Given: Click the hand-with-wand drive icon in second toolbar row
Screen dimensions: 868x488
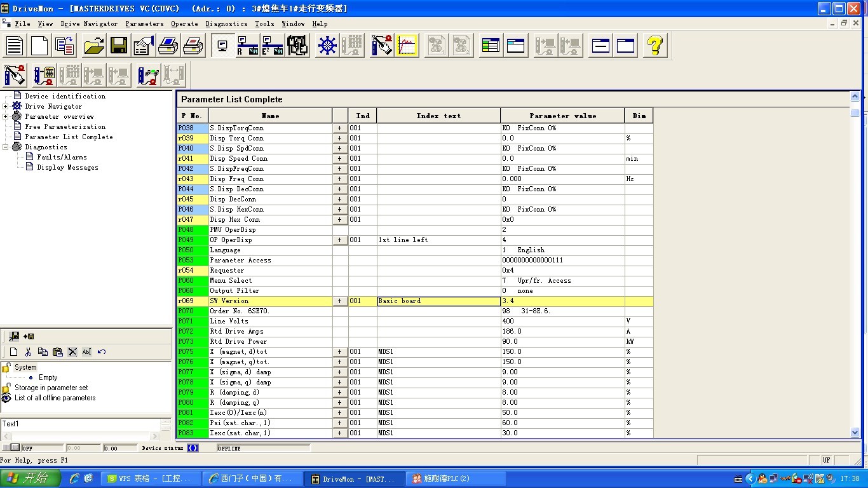Looking at the screenshot, I should point(15,75).
